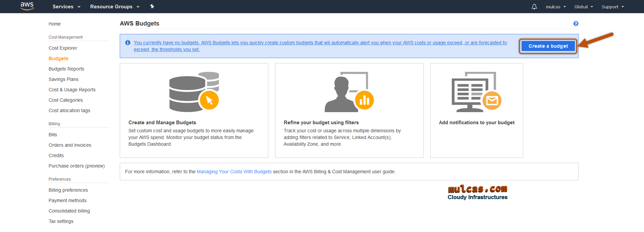This screenshot has height=232, width=644.
Task: Click the blue help question mark icon
Action: coord(576,24)
